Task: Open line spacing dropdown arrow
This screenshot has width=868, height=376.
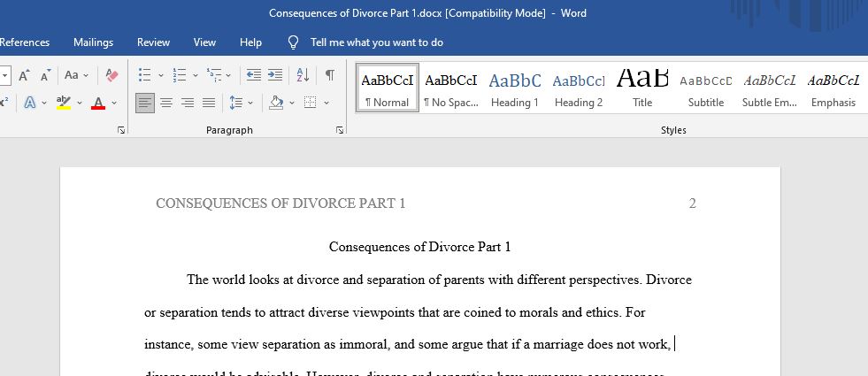Action: pyautogui.click(x=250, y=103)
